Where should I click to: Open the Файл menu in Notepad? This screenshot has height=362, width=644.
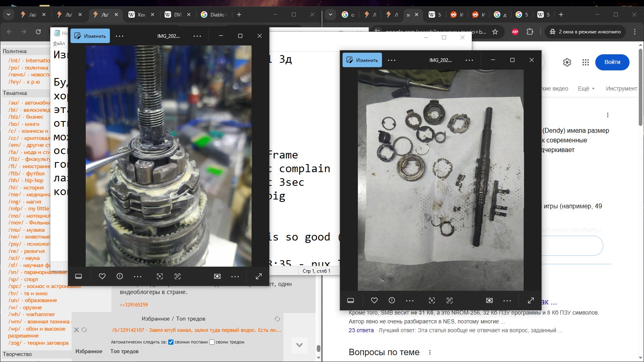click(x=59, y=43)
